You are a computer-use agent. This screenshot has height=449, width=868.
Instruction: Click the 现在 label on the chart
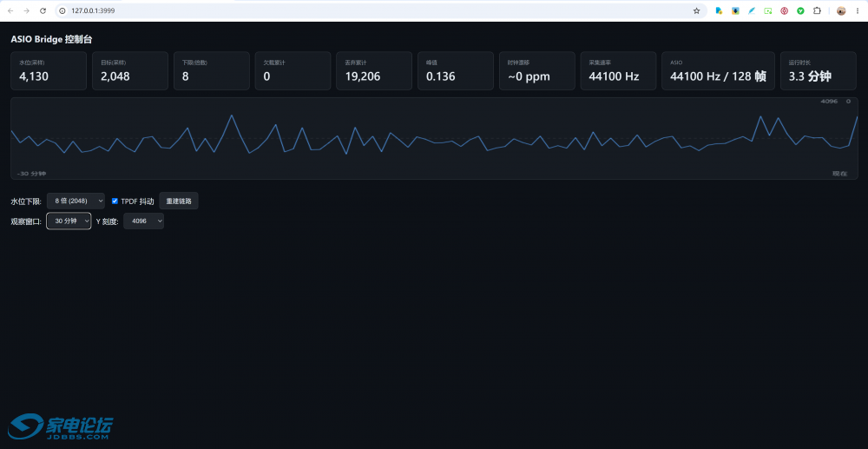[839, 174]
